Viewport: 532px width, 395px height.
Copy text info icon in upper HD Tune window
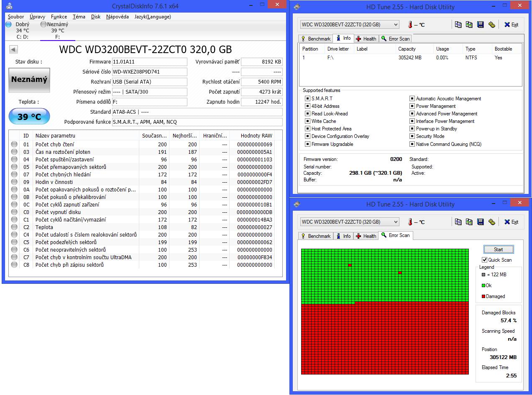point(458,25)
